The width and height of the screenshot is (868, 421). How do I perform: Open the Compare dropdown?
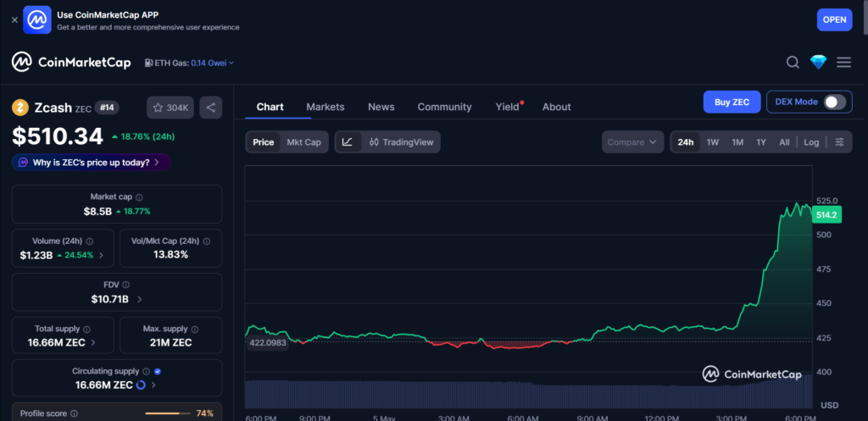tap(632, 142)
